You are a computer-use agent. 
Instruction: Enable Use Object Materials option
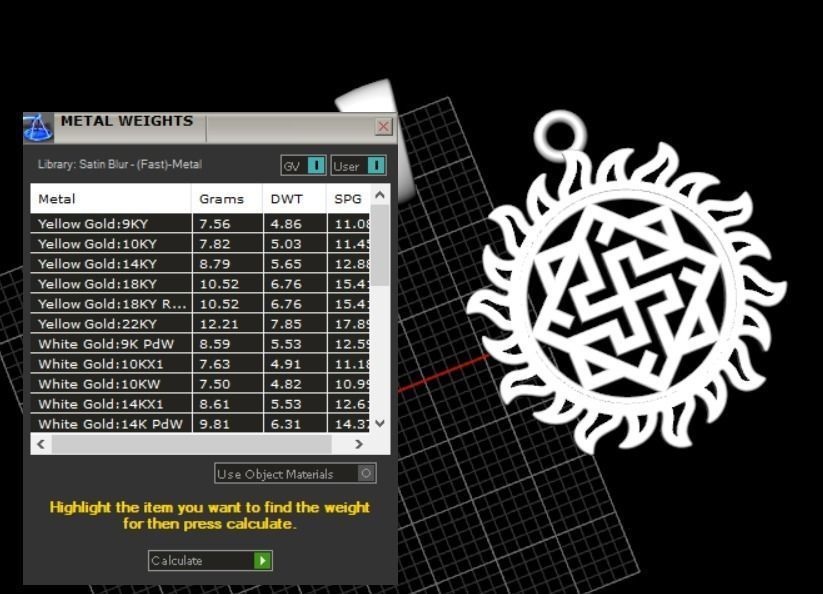[296, 474]
